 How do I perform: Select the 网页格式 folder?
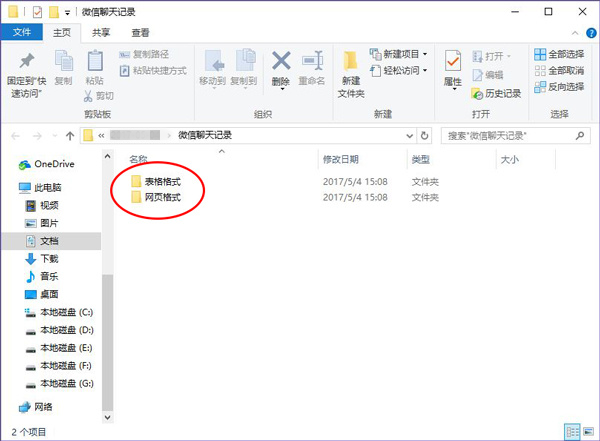point(156,197)
